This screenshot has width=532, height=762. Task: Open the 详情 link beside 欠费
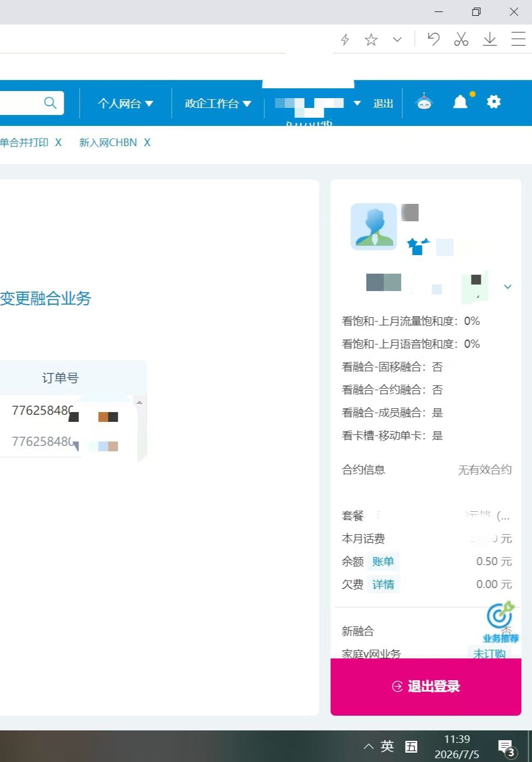pos(383,584)
